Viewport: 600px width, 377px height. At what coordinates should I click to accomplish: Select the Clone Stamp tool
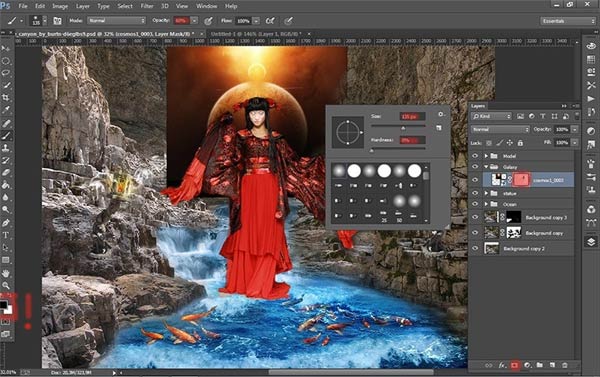click(x=6, y=148)
